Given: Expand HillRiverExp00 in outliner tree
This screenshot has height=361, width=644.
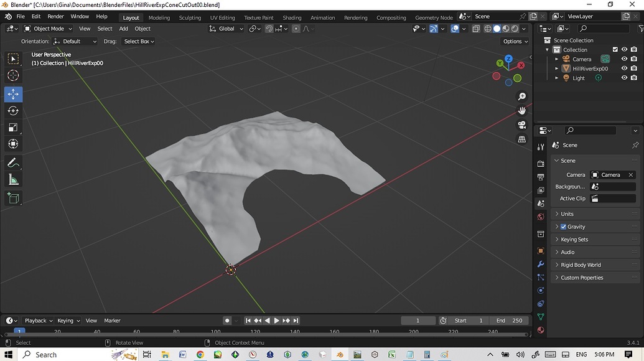Looking at the screenshot, I should [556, 68].
